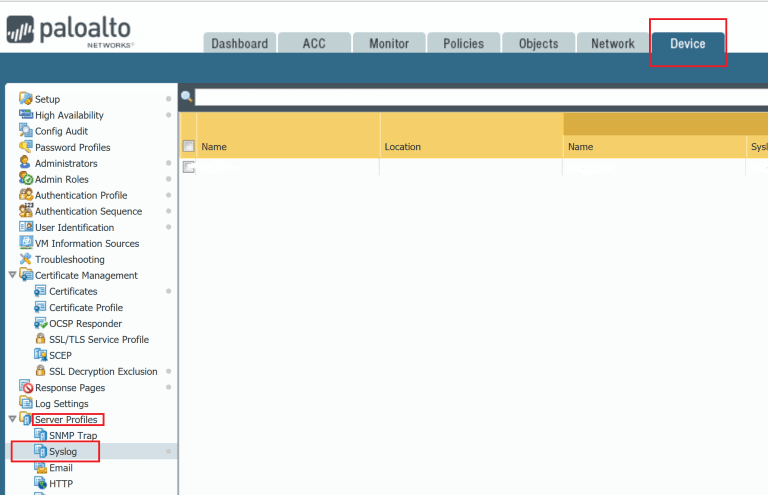Toggle the select-all checkbox in table header

[188, 146]
